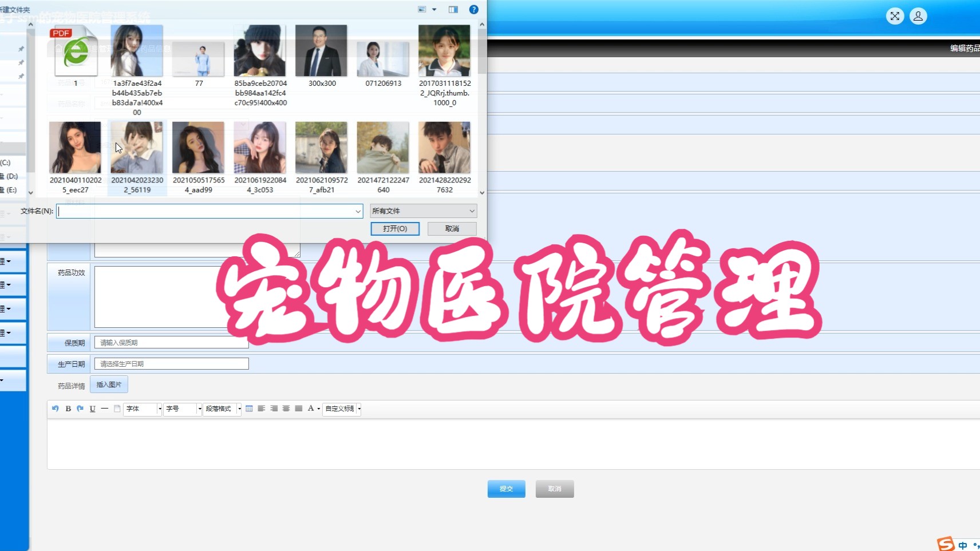The height and width of the screenshot is (551, 980).
Task: Select image 20214282202927632
Action: click(445, 157)
